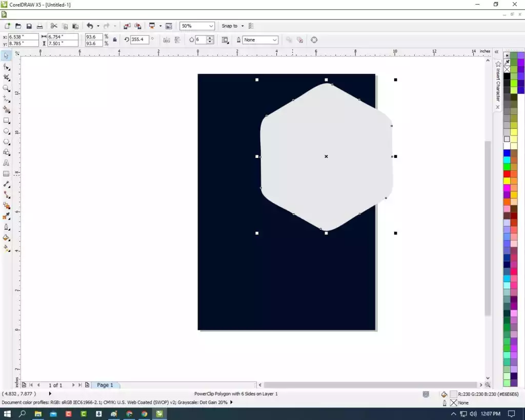Select the Ellipse tool
Image resolution: width=525 pixels, height=420 pixels.
point(6,131)
